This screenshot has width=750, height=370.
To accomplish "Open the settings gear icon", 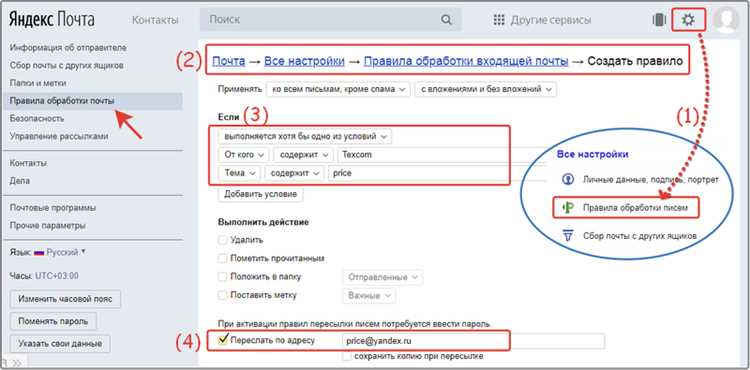I will coord(688,20).
